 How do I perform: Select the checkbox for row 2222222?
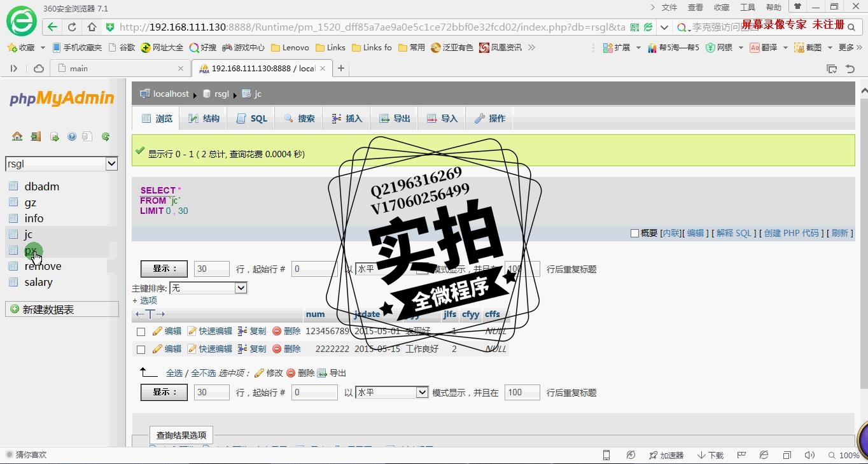point(141,349)
